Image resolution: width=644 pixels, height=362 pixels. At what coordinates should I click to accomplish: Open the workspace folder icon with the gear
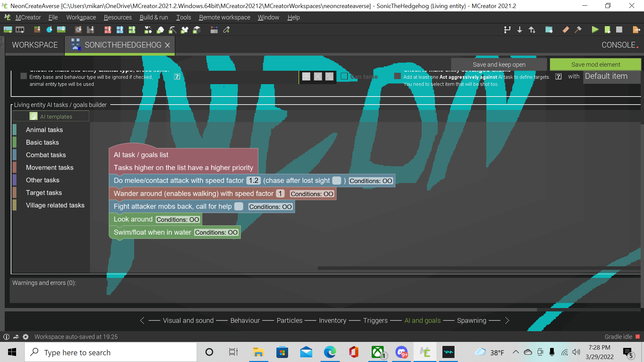(549, 30)
